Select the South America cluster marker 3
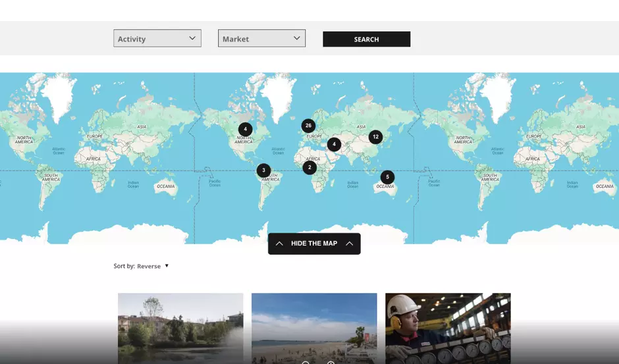619x364 pixels. click(x=263, y=170)
